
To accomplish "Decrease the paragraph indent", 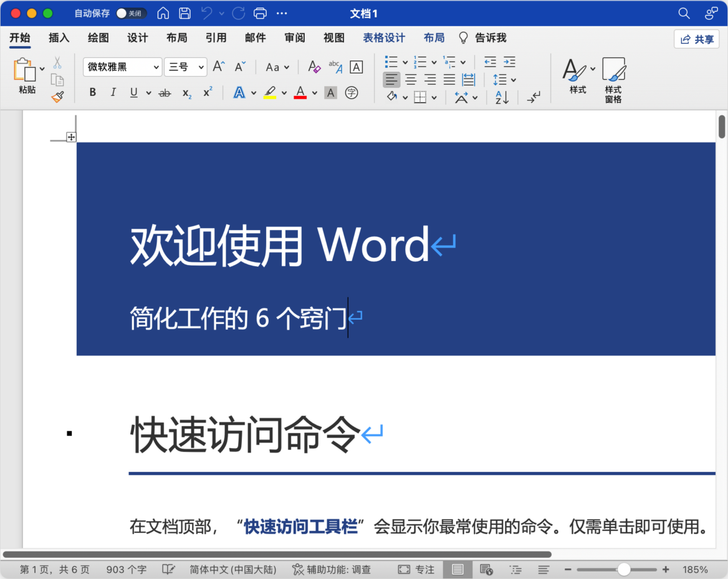I will coord(490,62).
